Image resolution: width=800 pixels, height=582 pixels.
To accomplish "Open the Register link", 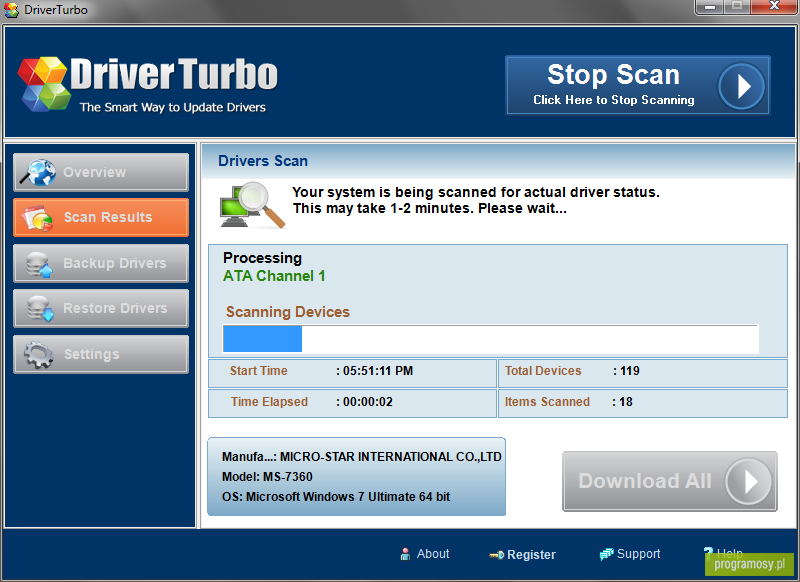I will coord(531,554).
